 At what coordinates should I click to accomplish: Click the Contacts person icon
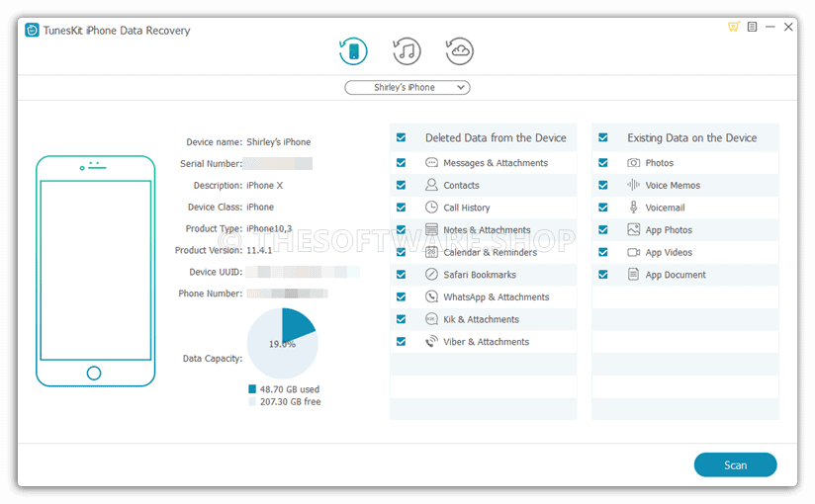coord(431,185)
